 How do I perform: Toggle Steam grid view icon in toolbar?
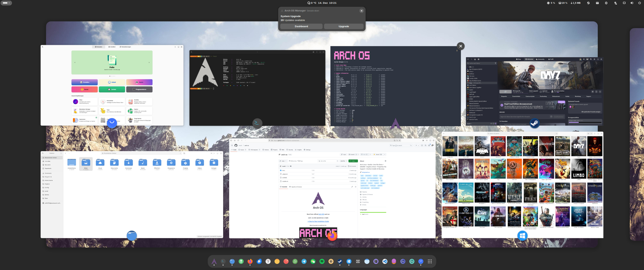click(478, 59)
